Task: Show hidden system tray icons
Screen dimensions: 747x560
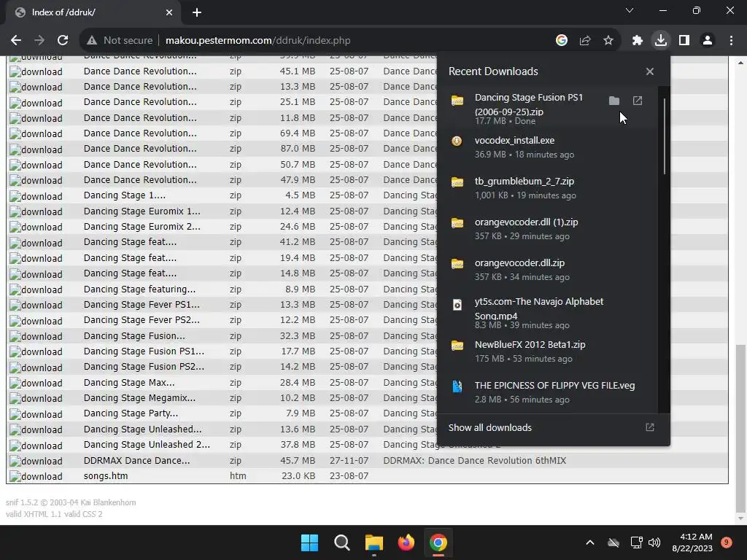Action: (589, 542)
